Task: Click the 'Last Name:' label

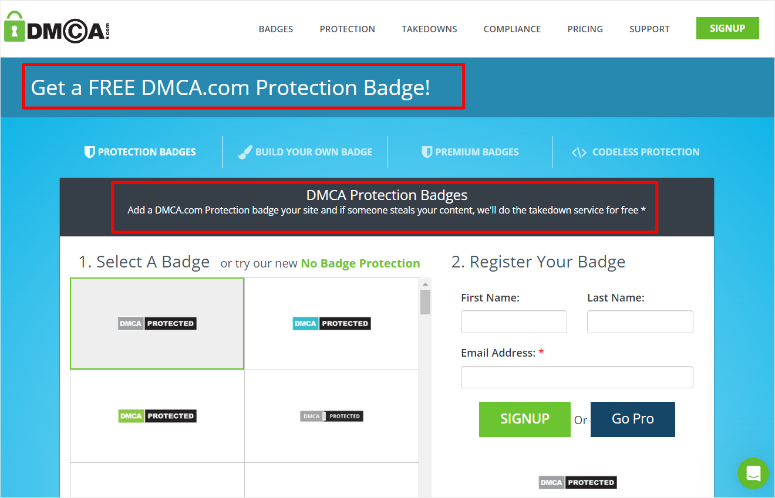Action: 615,298
